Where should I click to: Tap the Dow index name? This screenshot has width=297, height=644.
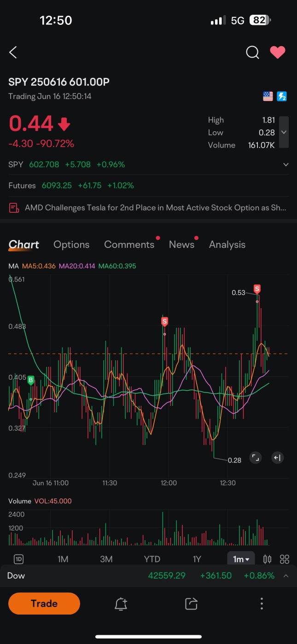click(16, 576)
